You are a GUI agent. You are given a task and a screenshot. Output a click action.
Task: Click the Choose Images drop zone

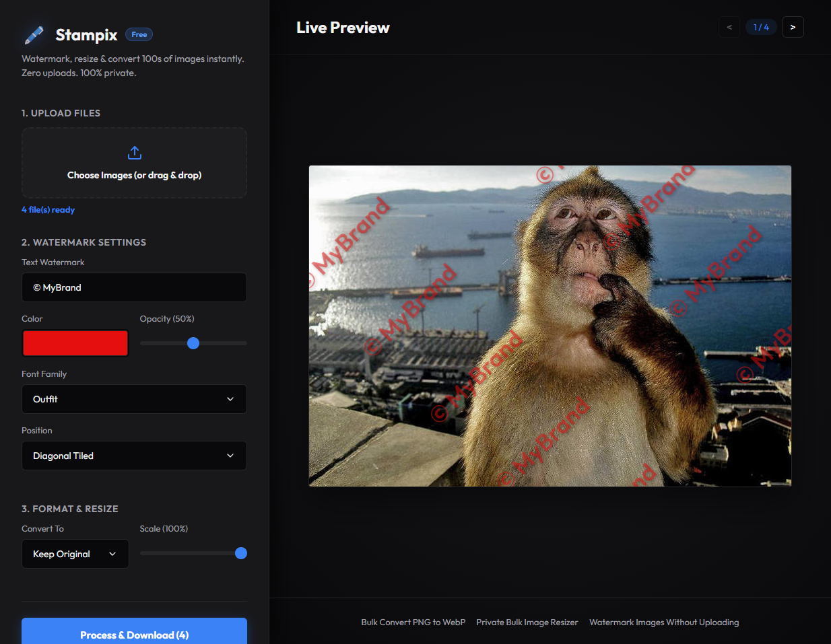coord(134,163)
